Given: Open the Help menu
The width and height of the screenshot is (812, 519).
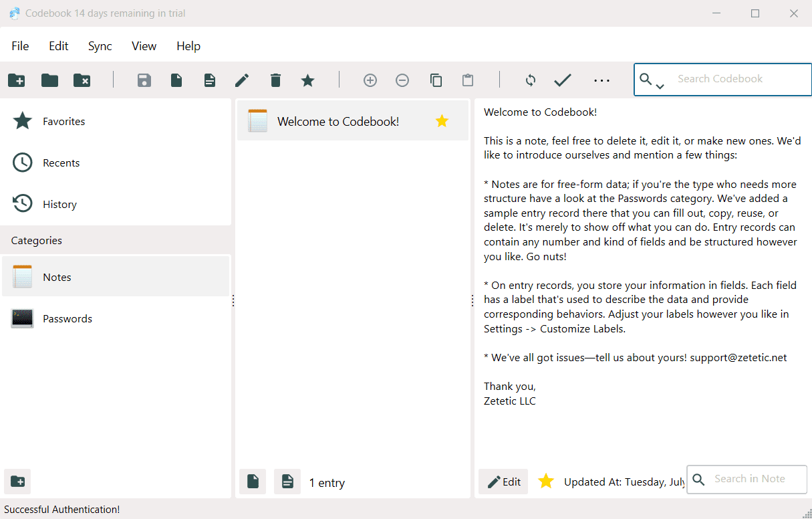Looking at the screenshot, I should tap(188, 46).
